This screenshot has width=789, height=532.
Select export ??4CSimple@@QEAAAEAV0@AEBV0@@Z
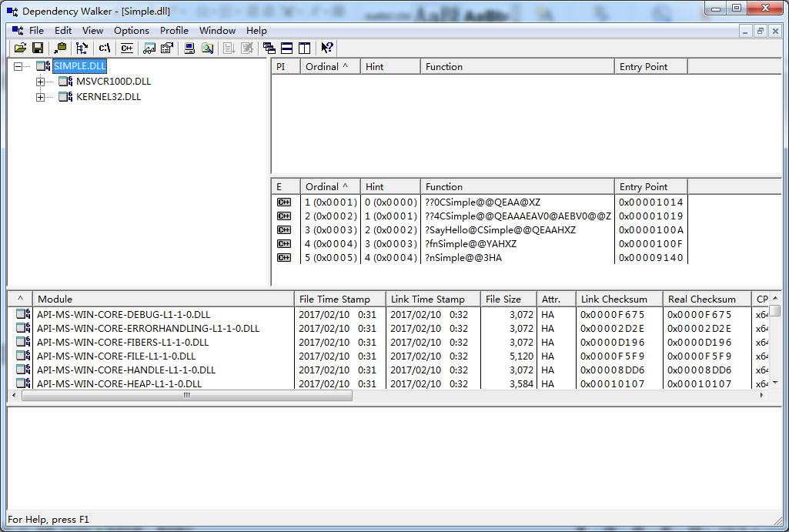pyautogui.click(x=518, y=216)
